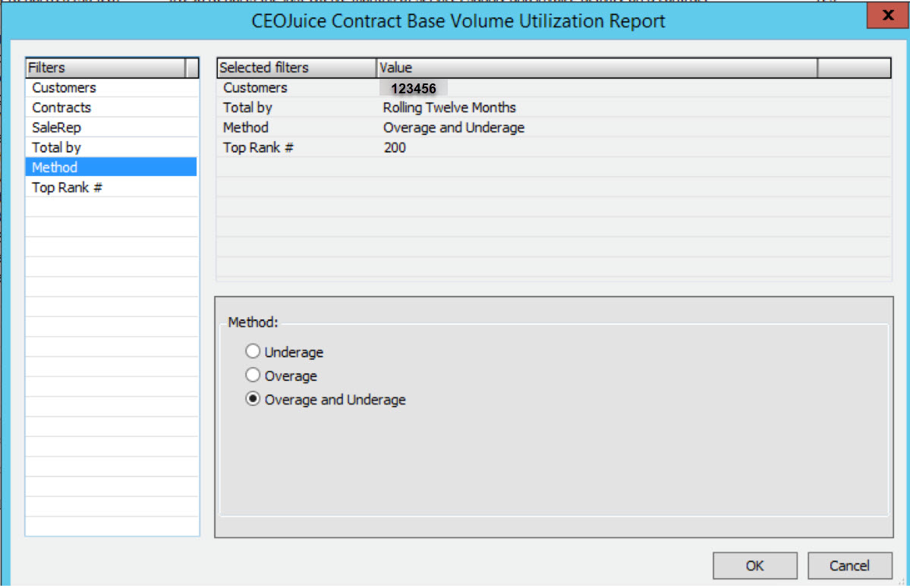
Task: Select the Method row in Selected filters
Action: (x=553, y=127)
